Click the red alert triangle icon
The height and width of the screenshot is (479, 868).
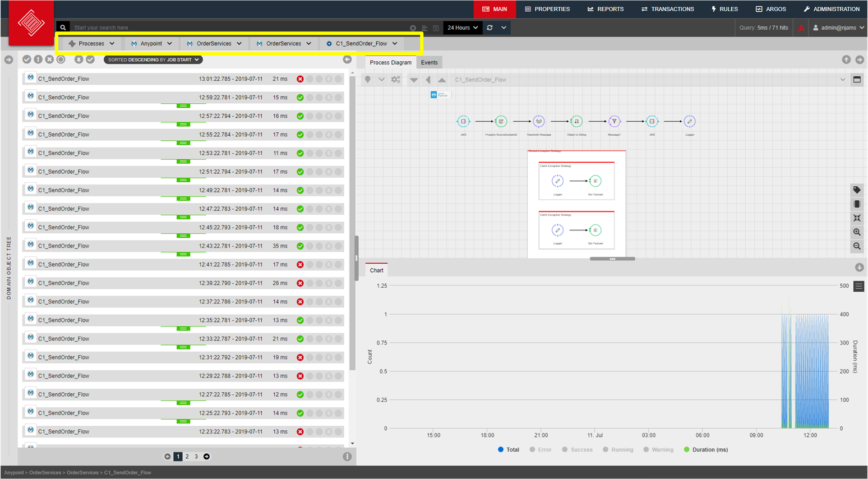tap(801, 27)
